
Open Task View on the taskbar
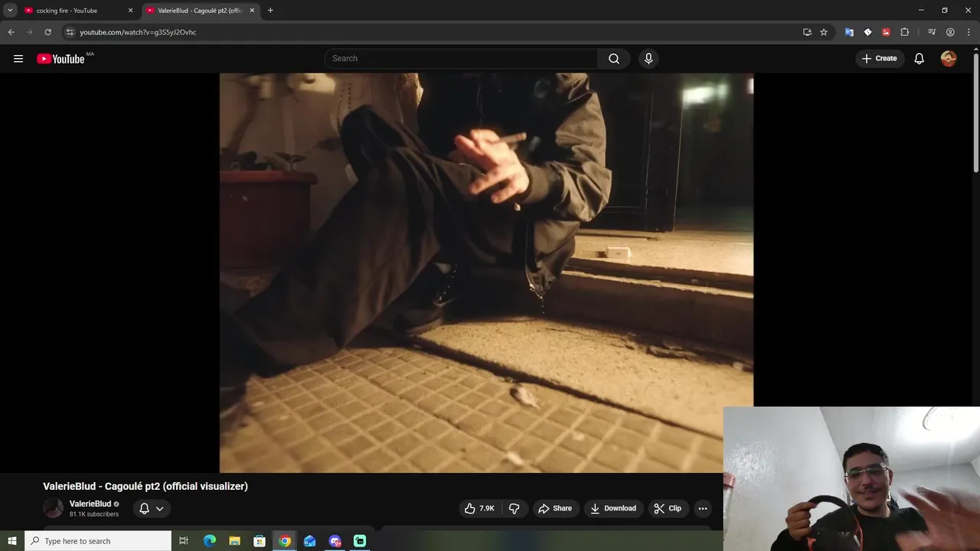[184, 541]
